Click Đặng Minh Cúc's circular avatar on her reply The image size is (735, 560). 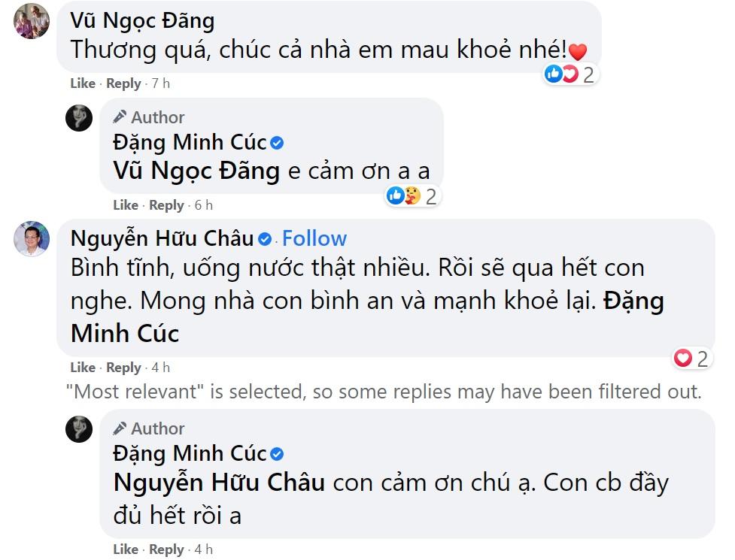click(x=79, y=117)
